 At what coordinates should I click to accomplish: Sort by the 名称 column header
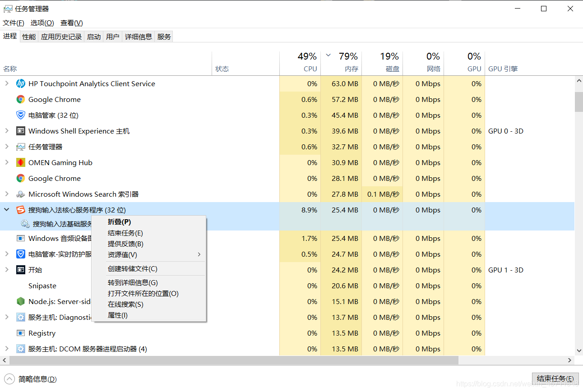pos(106,63)
